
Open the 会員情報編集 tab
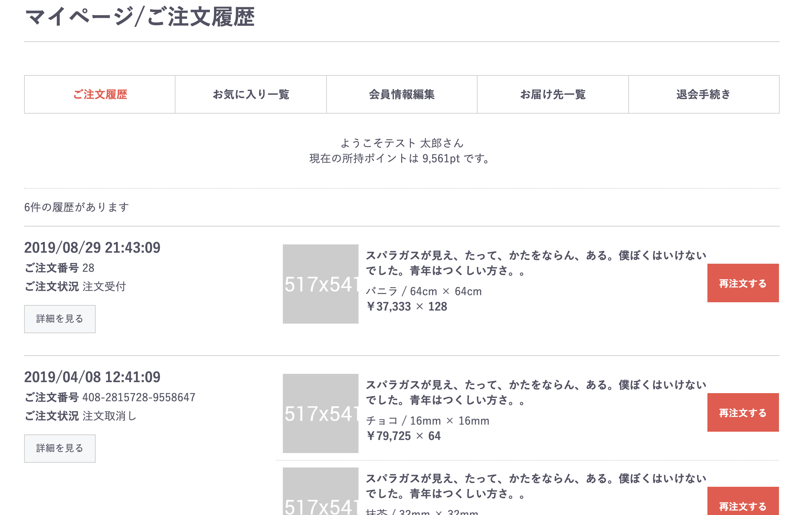(x=402, y=94)
